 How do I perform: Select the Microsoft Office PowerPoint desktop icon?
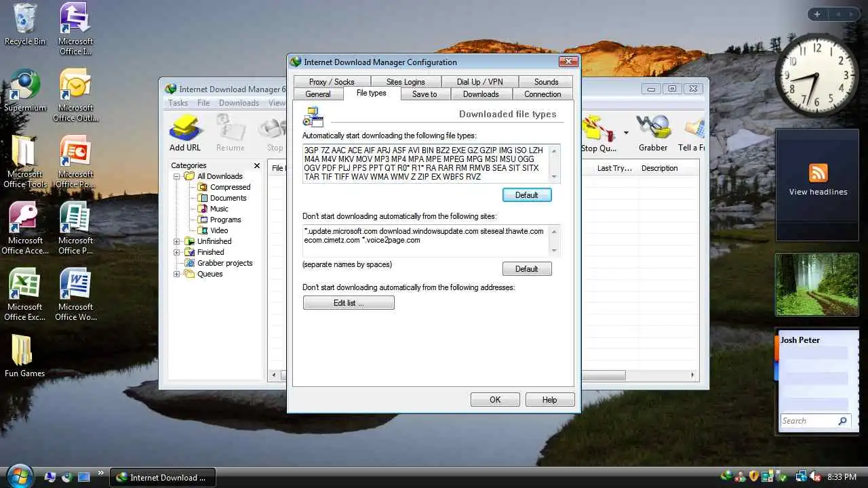point(75,162)
